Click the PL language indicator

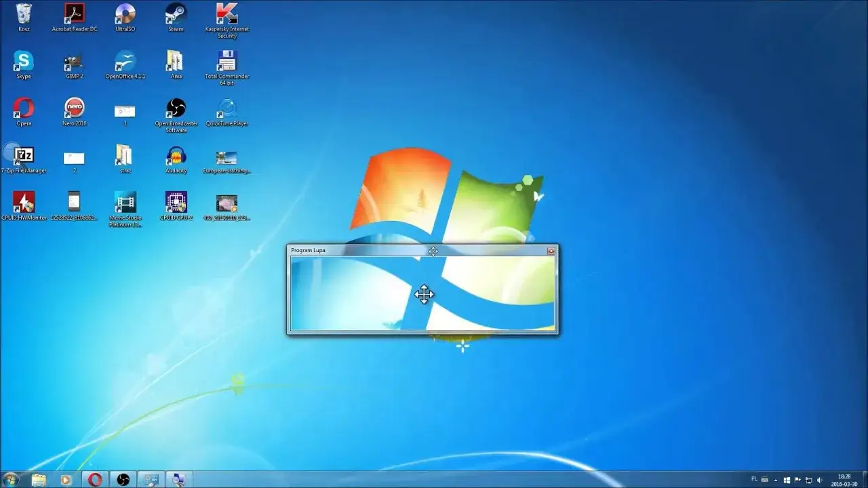tap(754, 479)
